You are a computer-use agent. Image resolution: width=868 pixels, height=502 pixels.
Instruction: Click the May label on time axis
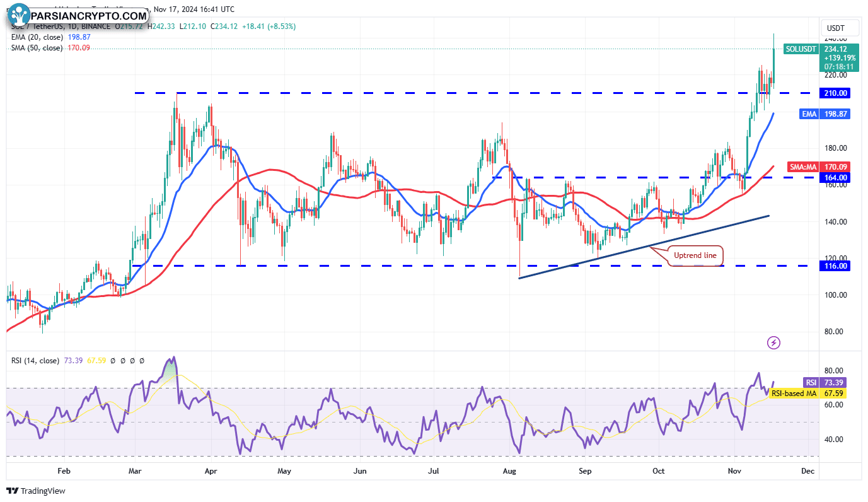pos(284,471)
